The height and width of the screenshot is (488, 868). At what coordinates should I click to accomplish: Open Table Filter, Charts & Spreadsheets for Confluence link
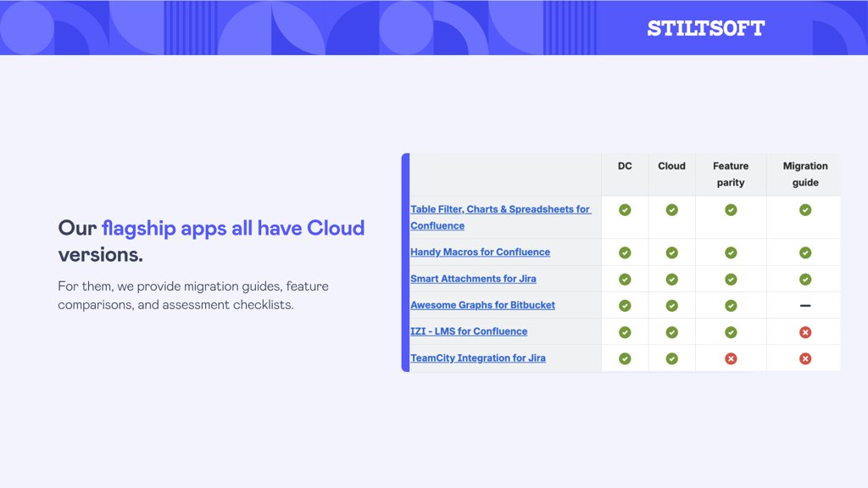[500, 218]
